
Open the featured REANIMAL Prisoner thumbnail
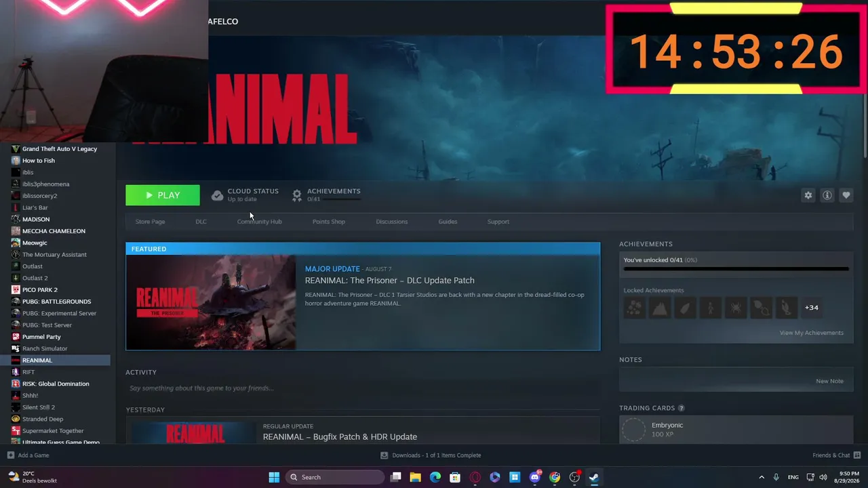211,302
